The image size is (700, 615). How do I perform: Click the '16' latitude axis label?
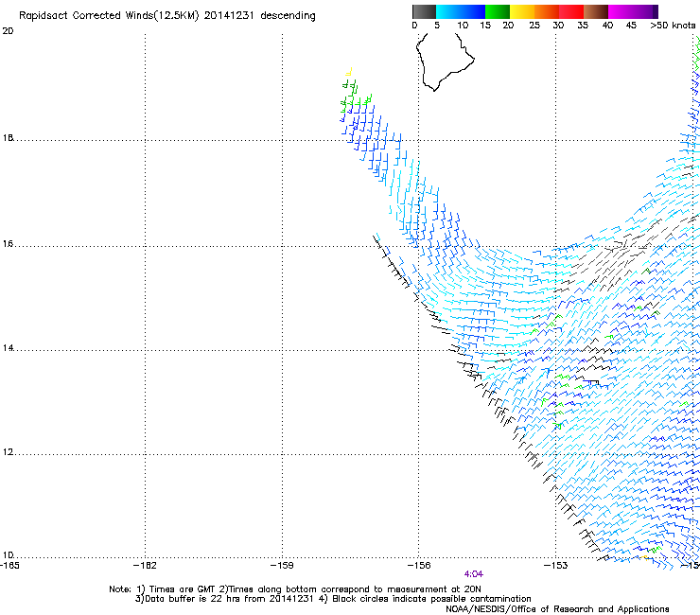click(8, 244)
